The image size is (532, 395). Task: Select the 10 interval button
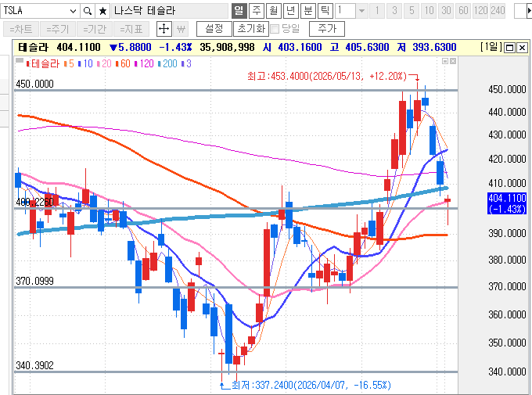pos(429,11)
